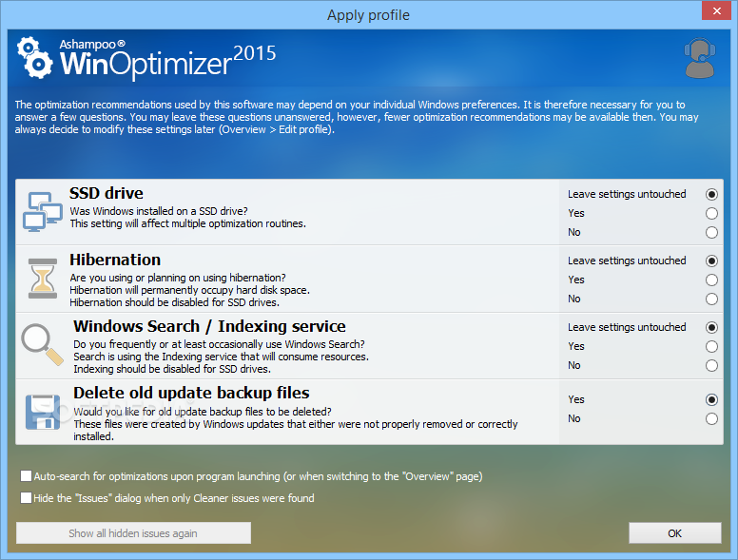Pick 'No' for Windows Search indexing
This screenshot has width=738, height=560.
pyautogui.click(x=711, y=366)
